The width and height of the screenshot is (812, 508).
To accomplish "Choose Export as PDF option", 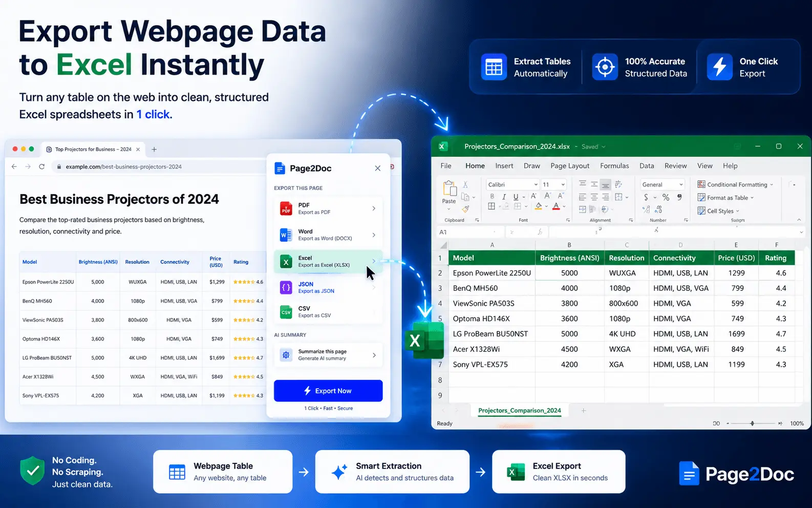I will coord(328,208).
